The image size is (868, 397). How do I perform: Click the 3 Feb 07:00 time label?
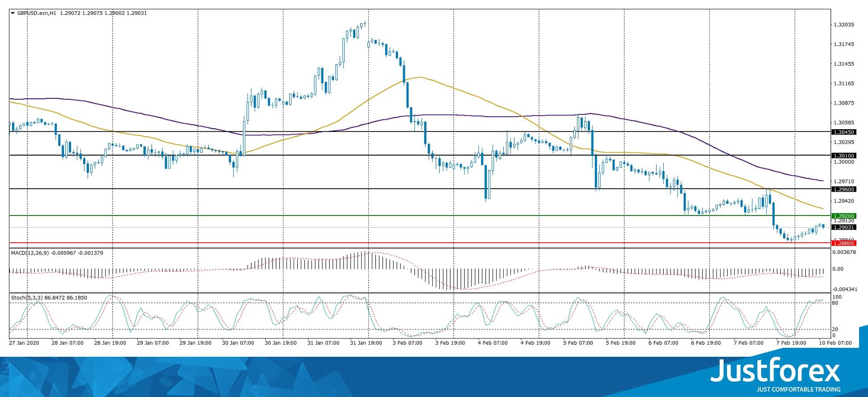(408, 343)
